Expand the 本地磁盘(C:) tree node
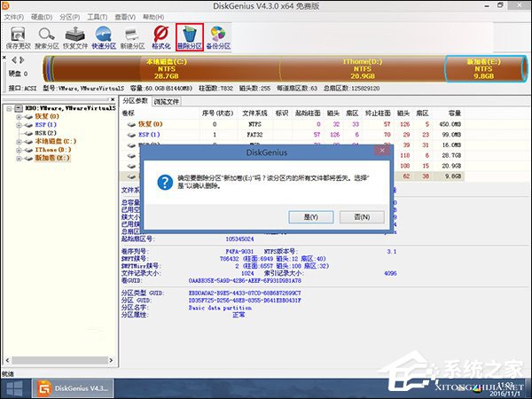The height and width of the screenshot is (399, 532). pos(18,141)
